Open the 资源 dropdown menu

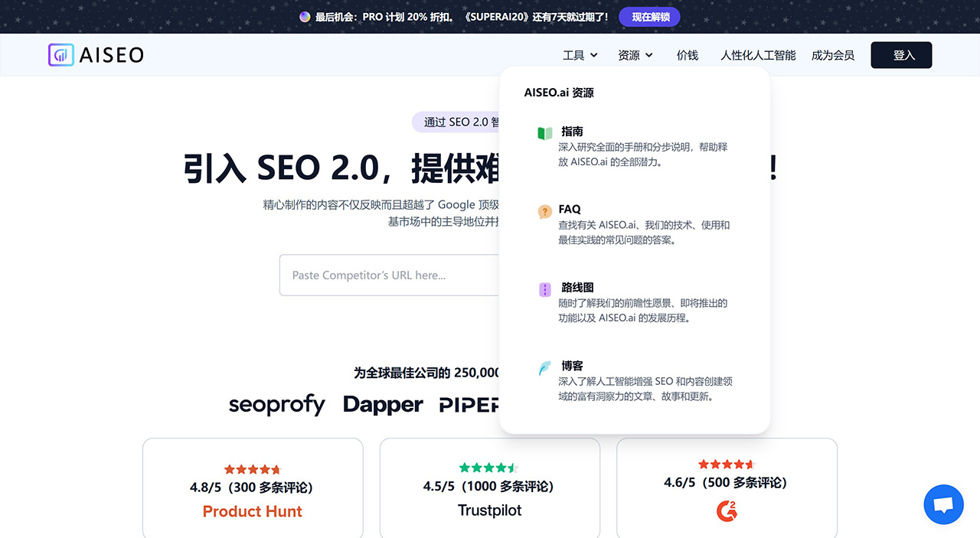635,54
